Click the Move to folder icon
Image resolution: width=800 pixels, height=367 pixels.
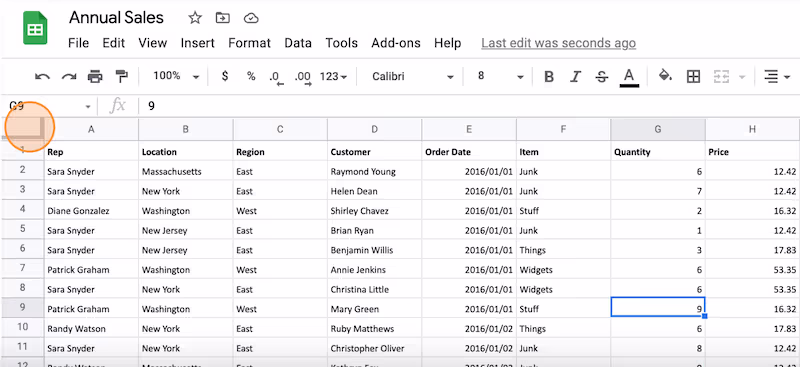coord(222,18)
